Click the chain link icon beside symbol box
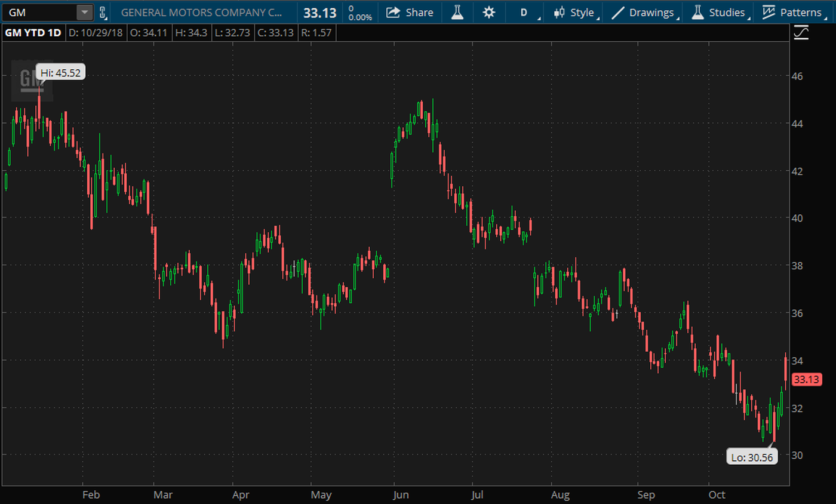Image resolution: width=836 pixels, height=504 pixels. pyautogui.click(x=102, y=12)
